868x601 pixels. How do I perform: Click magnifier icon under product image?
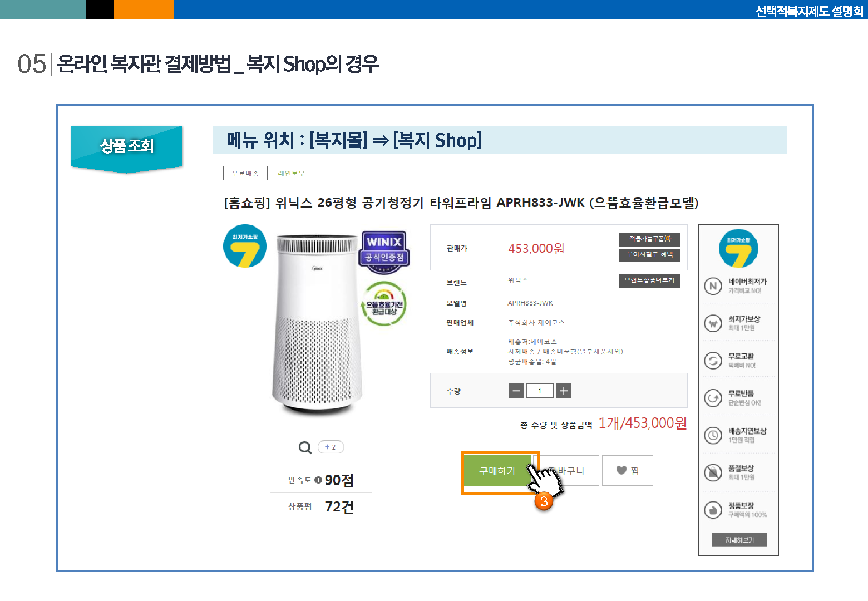pyautogui.click(x=305, y=447)
